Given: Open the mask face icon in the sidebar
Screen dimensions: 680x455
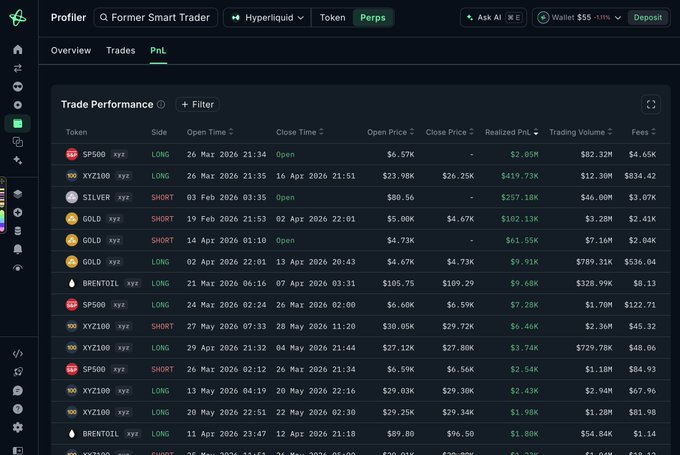Looking at the screenshot, I should (18, 86).
